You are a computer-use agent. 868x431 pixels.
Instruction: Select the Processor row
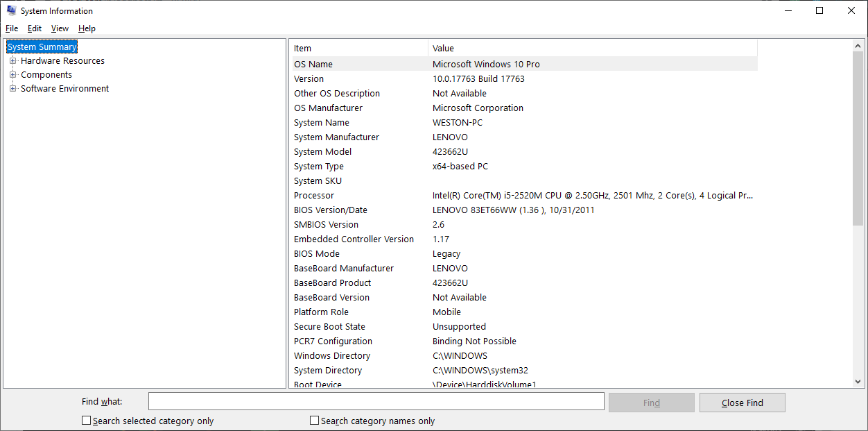(523, 195)
